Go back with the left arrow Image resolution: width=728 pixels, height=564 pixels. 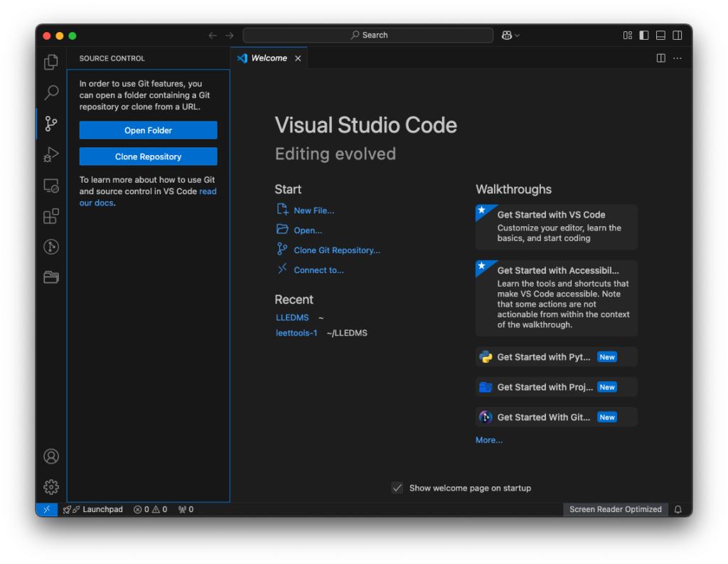(x=213, y=36)
